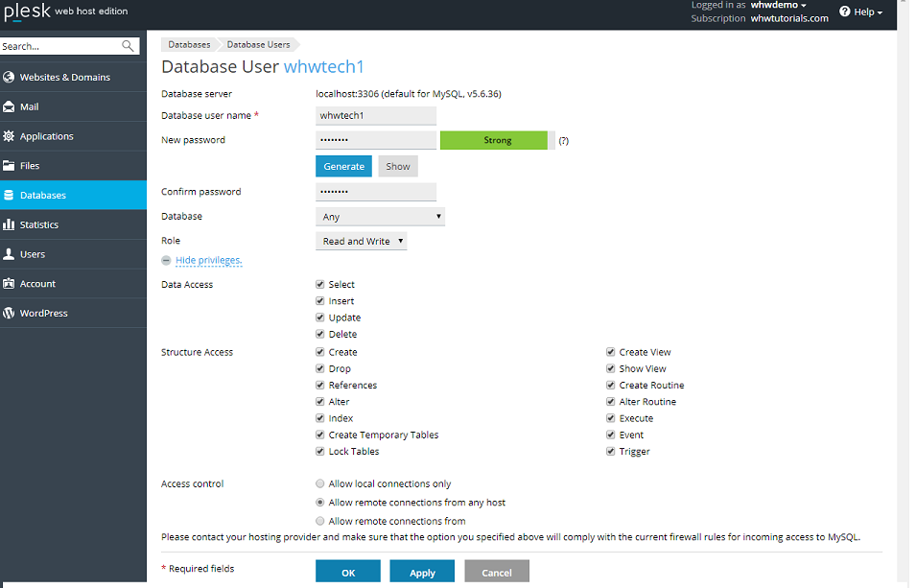Go to Databases breadcrumb tab
The height and width of the screenshot is (588, 916).
189,45
